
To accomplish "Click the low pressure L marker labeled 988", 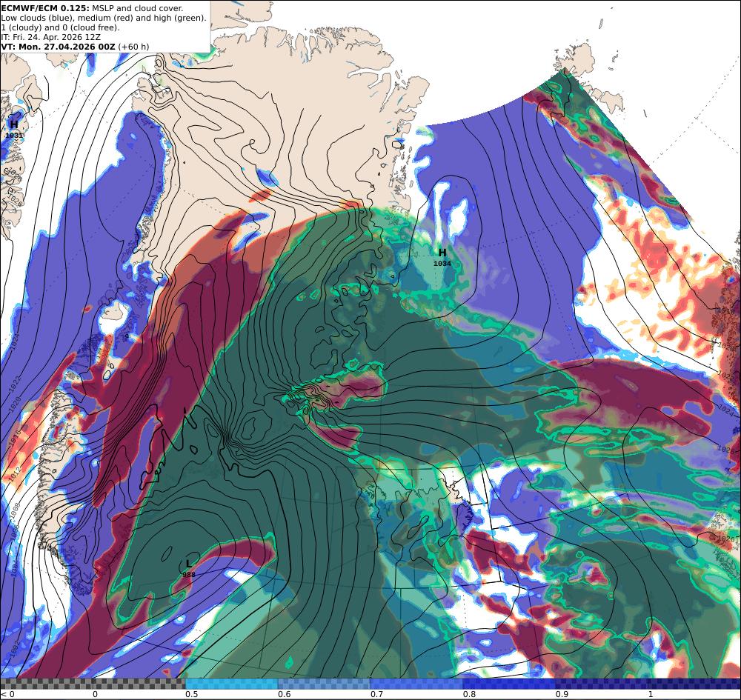I will [x=188, y=564].
